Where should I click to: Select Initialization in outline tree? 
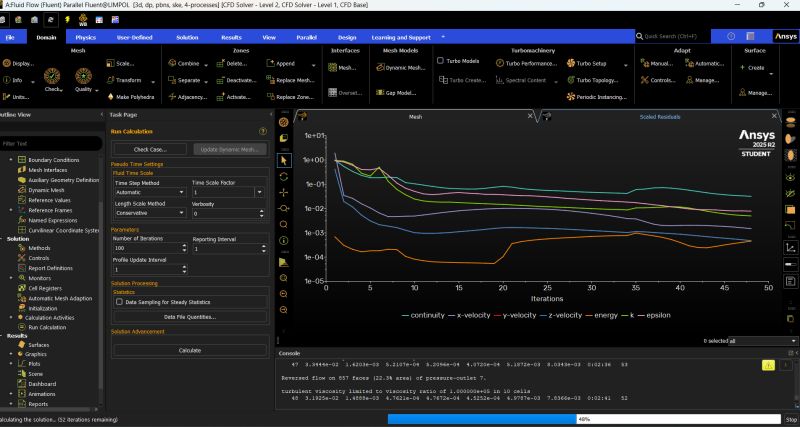(x=45, y=308)
